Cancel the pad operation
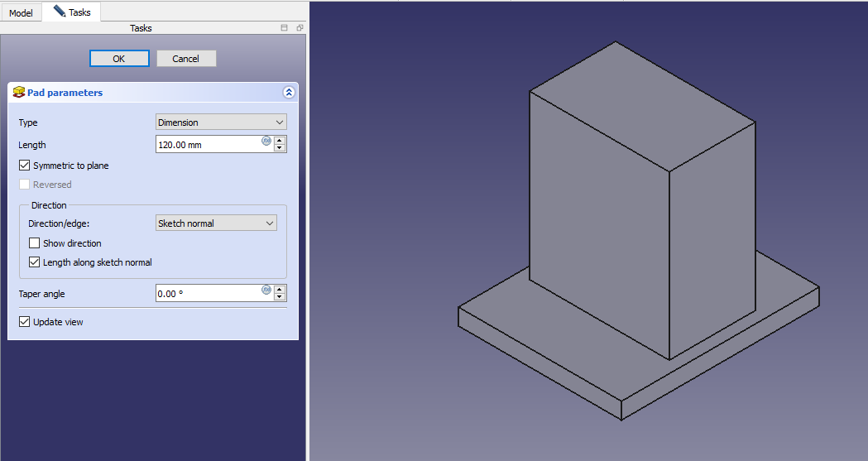 (186, 59)
